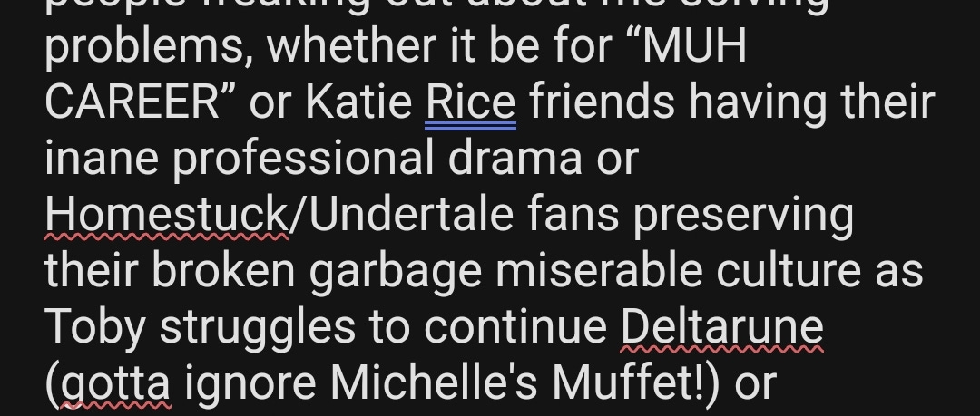Viewport: 980px width, 416px height.
Task: Place cursor in the word struggles
Action: point(258,326)
